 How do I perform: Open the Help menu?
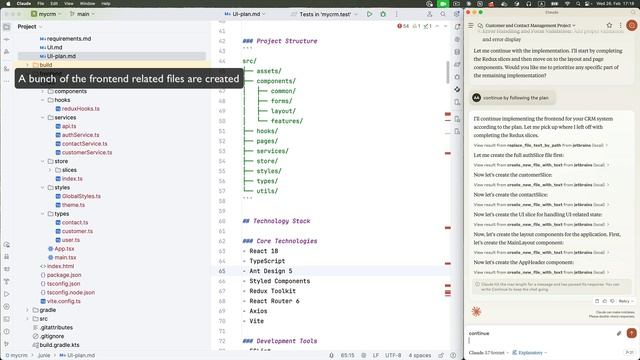tap(106, 4)
